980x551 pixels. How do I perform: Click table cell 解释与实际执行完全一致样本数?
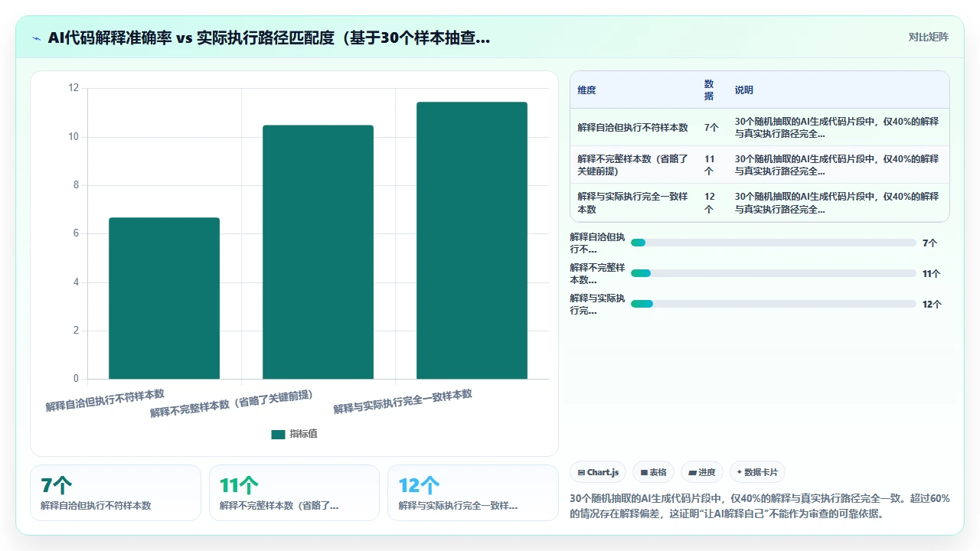tap(632, 203)
